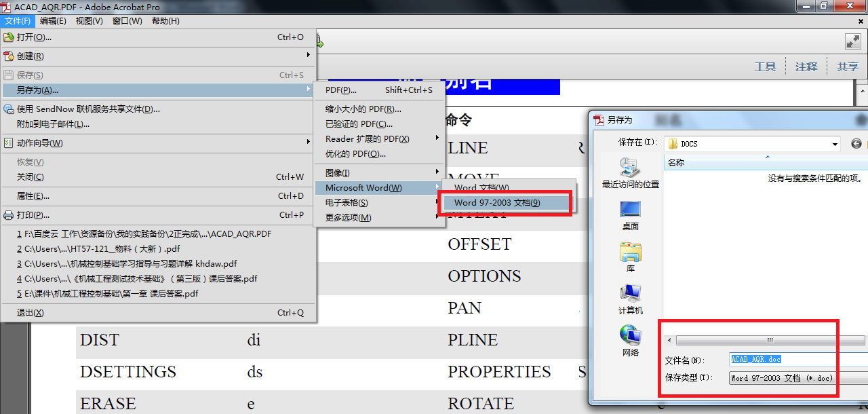
Task: Open the 文件(F) menu
Action: [18, 21]
